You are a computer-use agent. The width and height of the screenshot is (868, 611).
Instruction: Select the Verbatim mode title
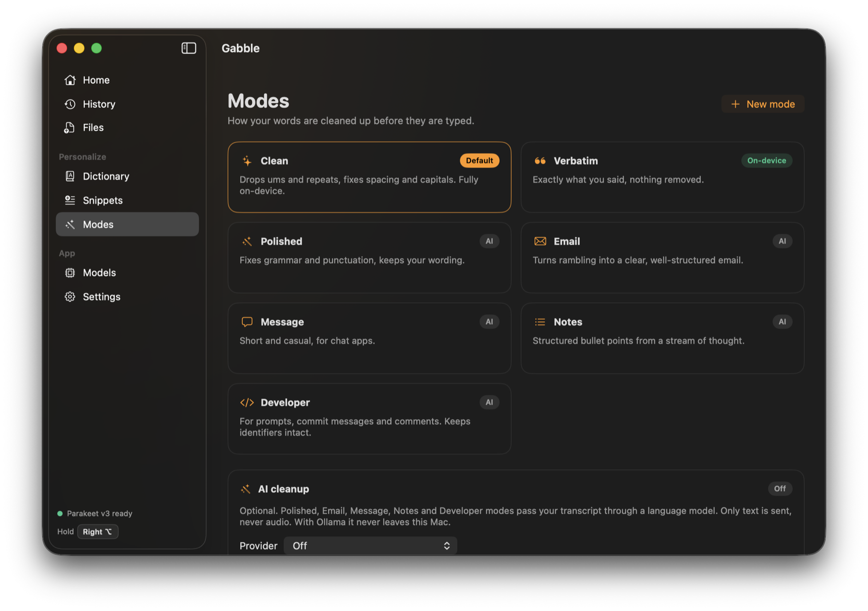pos(576,161)
